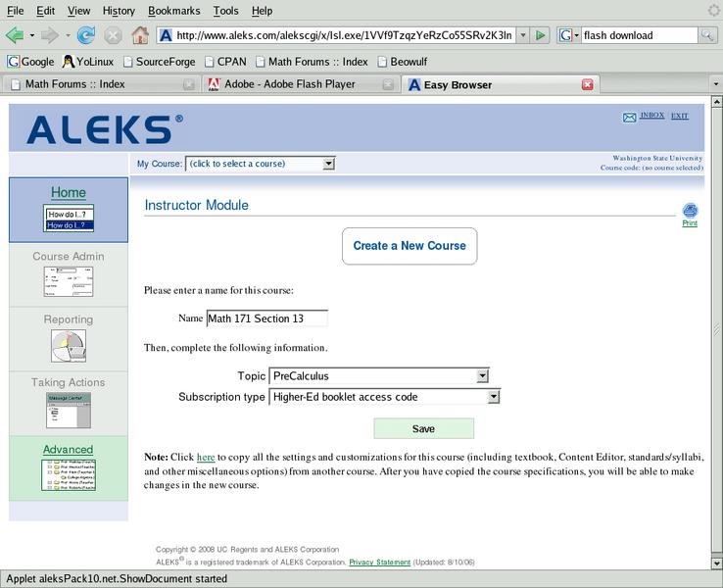
Task: Open the Math Forums :: Index bookmark
Action: tap(312, 62)
